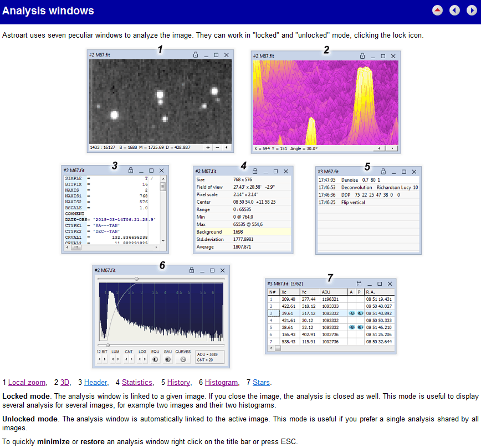Click the GAU gaussian button in Histogram

tap(168, 359)
